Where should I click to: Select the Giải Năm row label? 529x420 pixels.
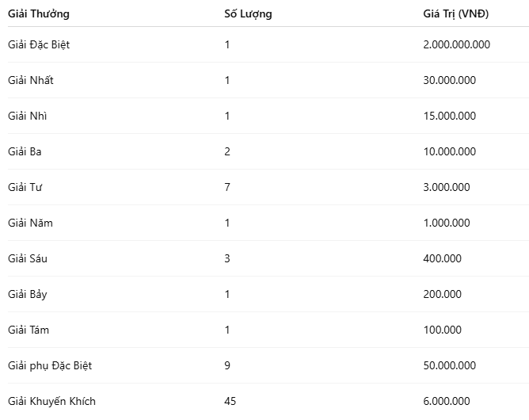[30, 223]
